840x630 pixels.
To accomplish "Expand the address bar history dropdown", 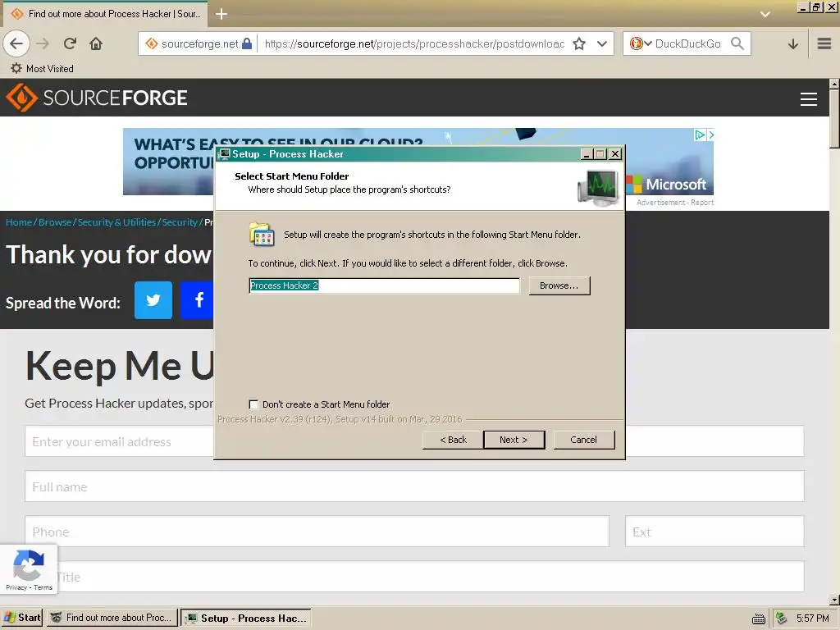I will pos(602,44).
